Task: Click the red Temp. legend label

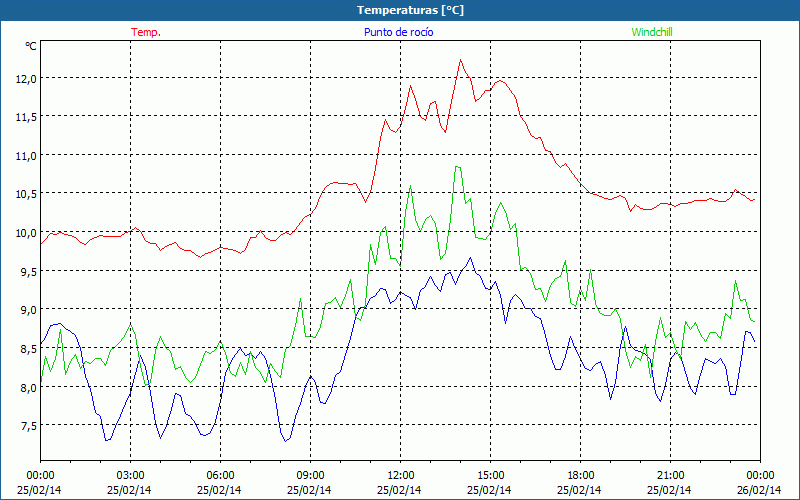Action: [x=146, y=32]
